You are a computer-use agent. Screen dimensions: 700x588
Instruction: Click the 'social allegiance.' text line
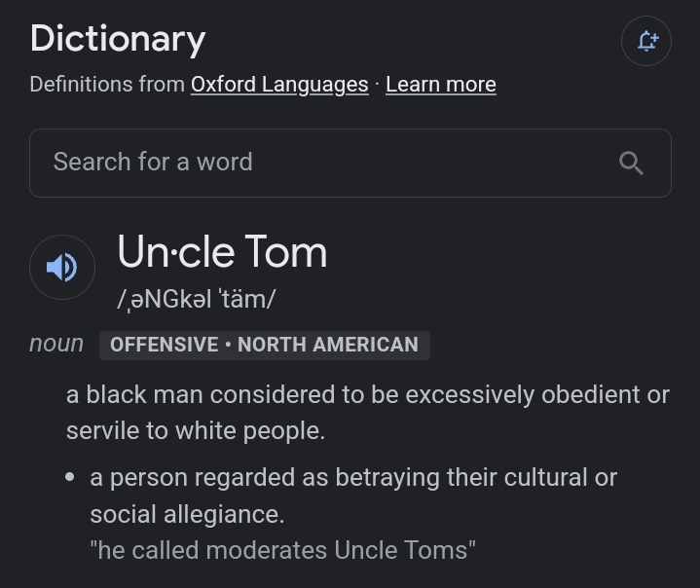[x=187, y=514]
